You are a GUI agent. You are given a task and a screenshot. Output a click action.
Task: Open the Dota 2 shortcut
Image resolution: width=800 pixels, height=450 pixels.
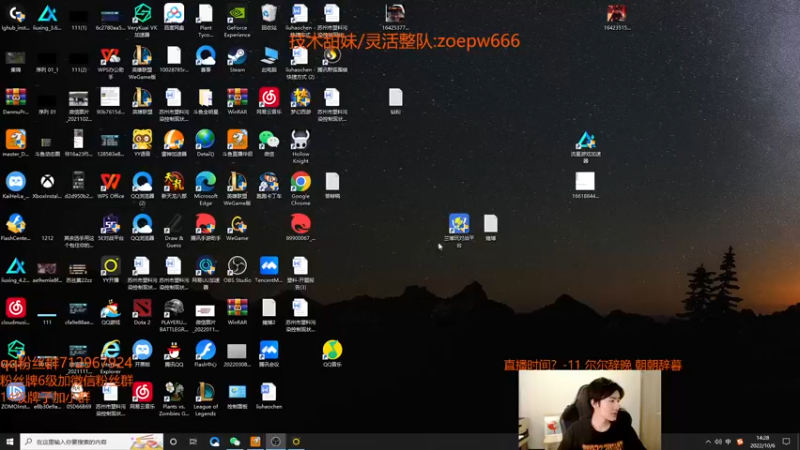coord(142,312)
